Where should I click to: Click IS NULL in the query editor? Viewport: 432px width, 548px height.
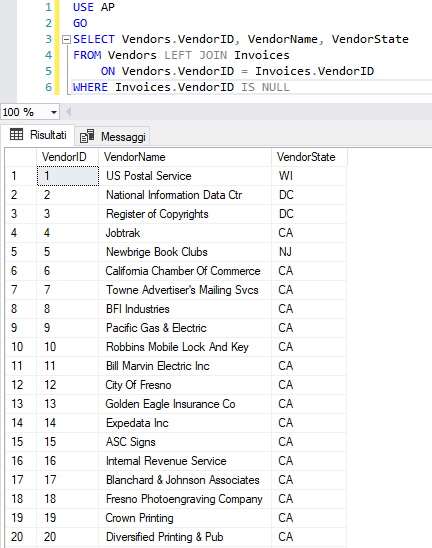[x=265, y=87]
